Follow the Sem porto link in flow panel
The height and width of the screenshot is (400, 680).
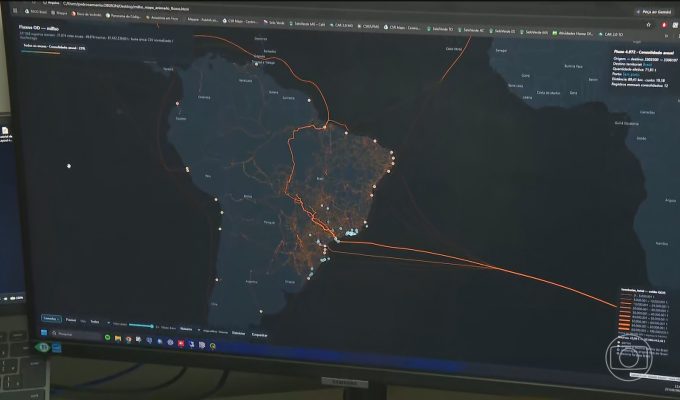(631, 74)
